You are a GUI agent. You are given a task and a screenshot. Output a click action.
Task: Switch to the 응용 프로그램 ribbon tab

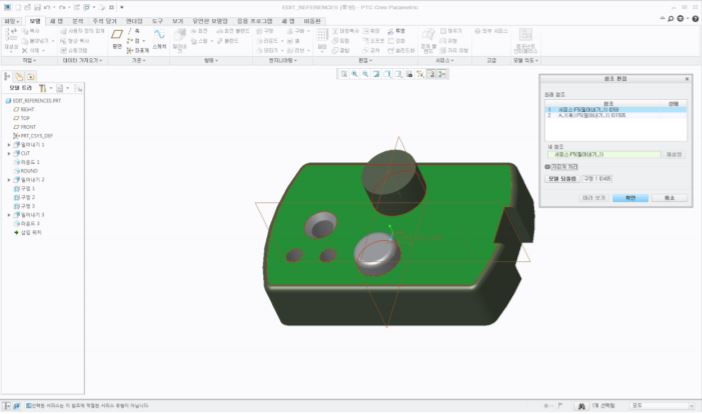click(x=255, y=21)
